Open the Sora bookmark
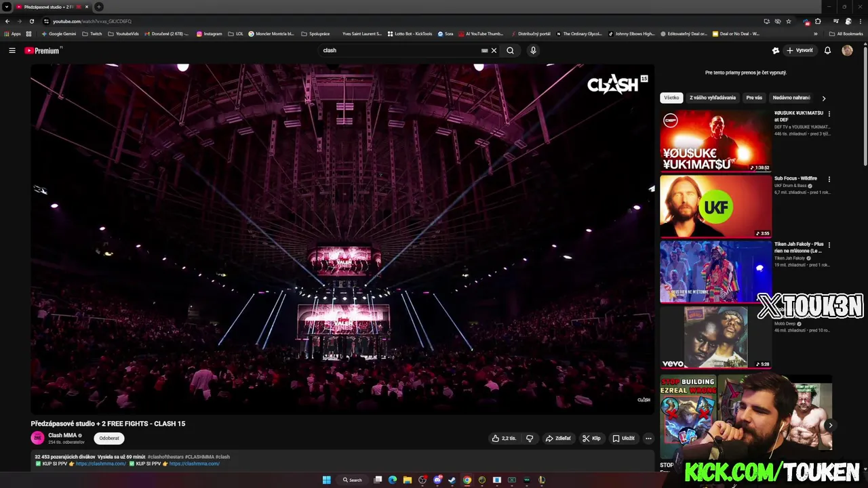 click(446, 34)
